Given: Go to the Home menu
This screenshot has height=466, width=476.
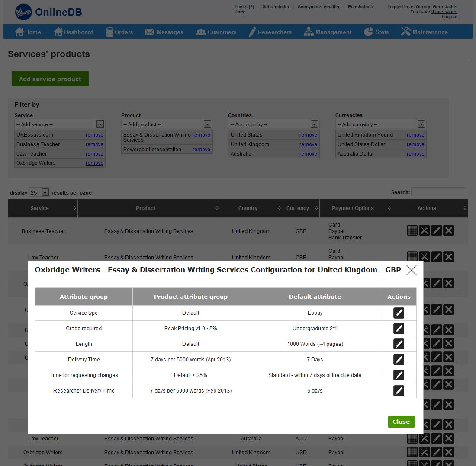Looking at the screenshot, I should click(28, 32).
